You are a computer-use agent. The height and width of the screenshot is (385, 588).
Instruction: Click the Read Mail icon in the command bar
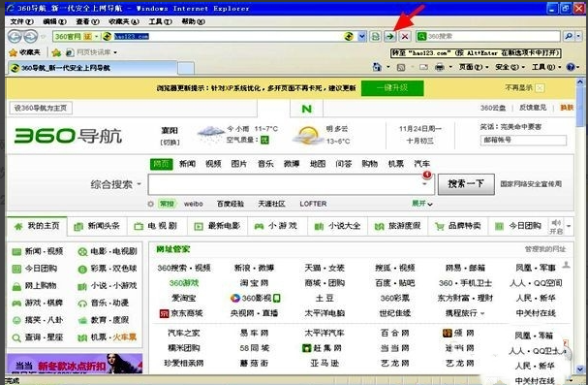point(423,68)
